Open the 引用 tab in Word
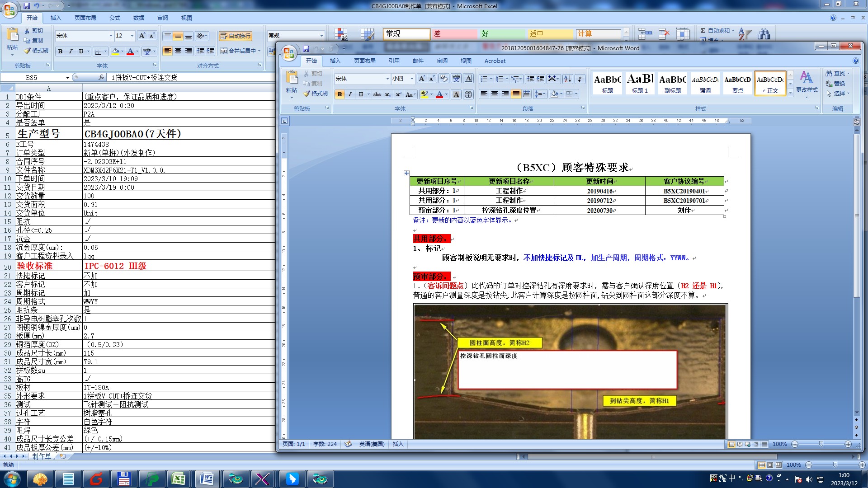 coord(394,61)
